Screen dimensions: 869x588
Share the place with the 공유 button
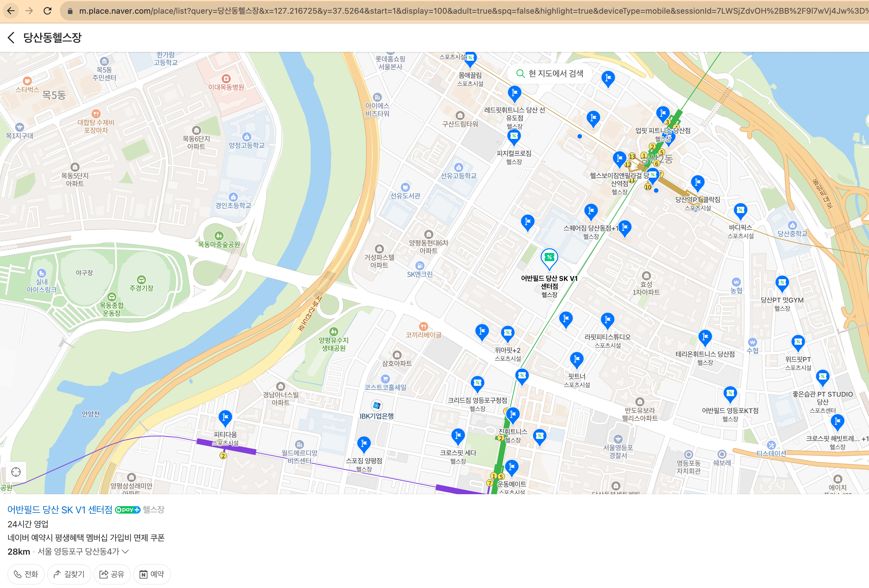coord(112,574)
